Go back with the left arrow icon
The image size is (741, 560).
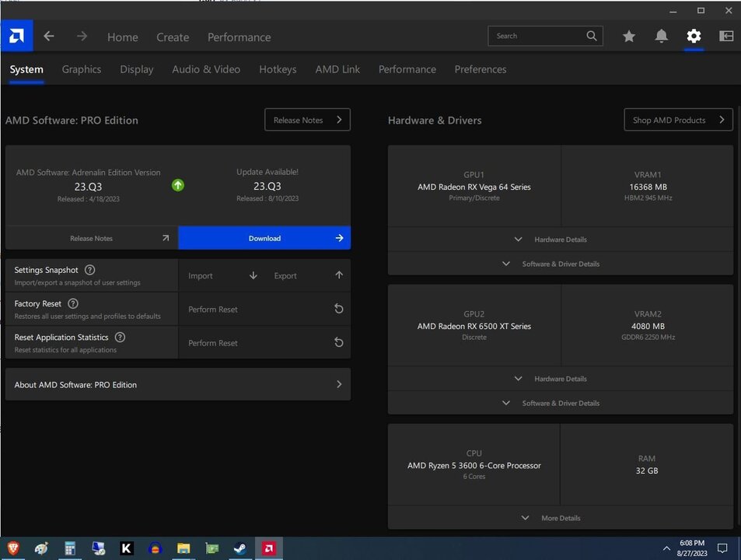[x=49, y=37]
